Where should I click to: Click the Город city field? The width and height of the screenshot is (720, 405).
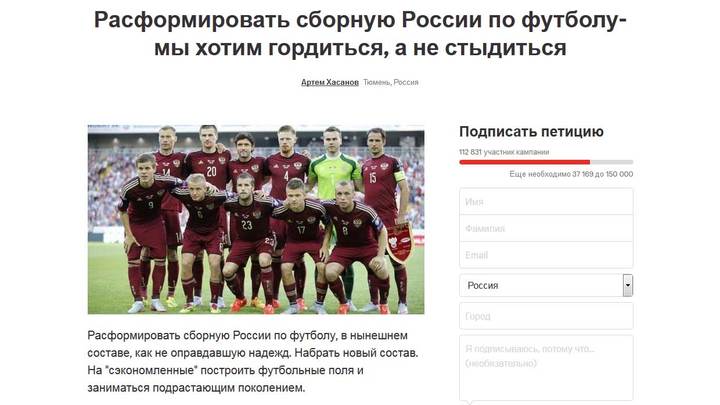(546, 316)
